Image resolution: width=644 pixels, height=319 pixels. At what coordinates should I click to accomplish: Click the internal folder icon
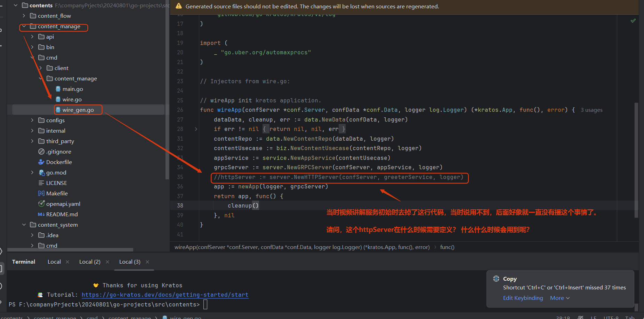[x=41, y=131]
